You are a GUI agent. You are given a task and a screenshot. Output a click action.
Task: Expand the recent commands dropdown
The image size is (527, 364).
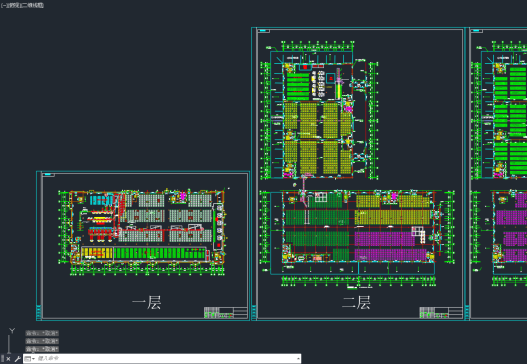point(30,359)
